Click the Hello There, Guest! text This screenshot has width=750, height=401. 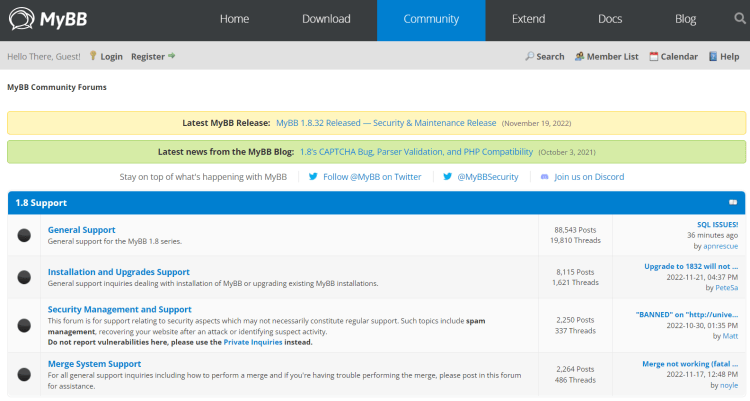pyautogui.click(x=44, y=56)
